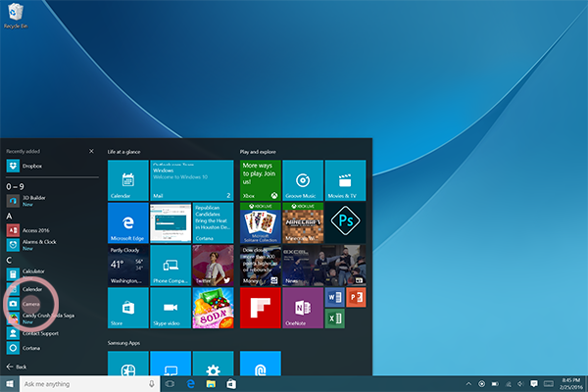Launch the PowerPoint small tile
Image resolution: width=588 pixels, height=392 pixels.
click(356, 298)
